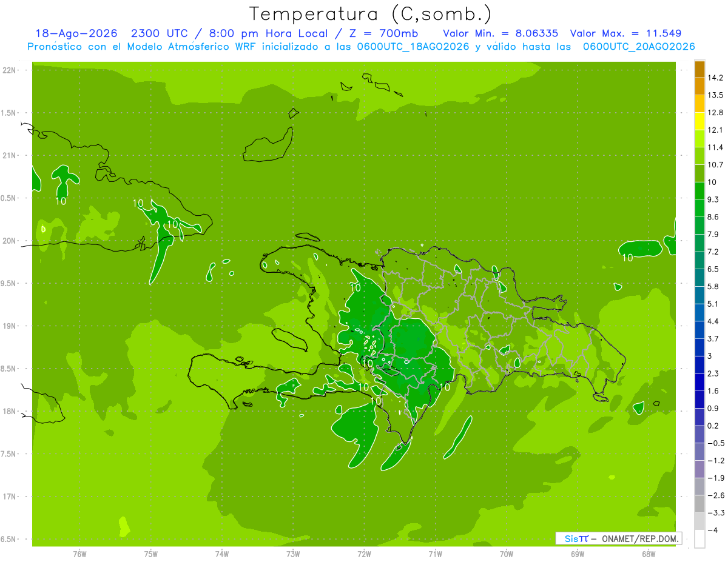Screen dimensions: 728x562
Task: Click the colorbar value "-3.3"
Action: [x=715, y=513]
